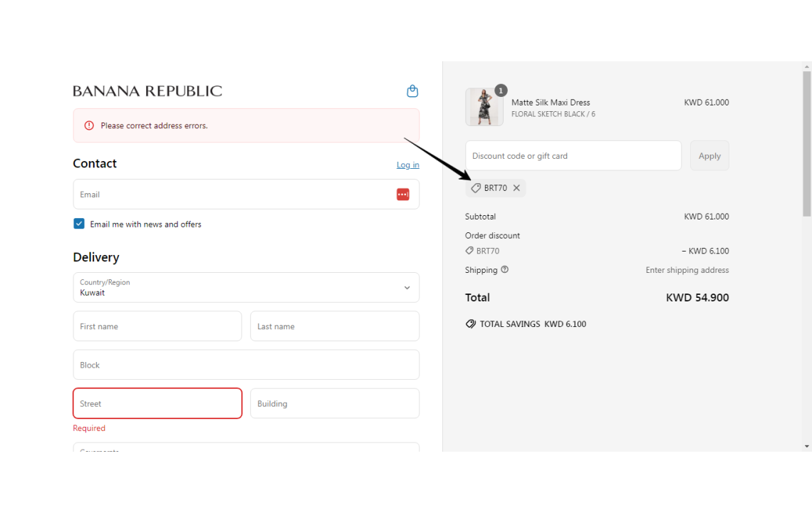The width and height of the screenshot is (812, 513).
Task: Click the 'Order discount' label
Action: 492,235
